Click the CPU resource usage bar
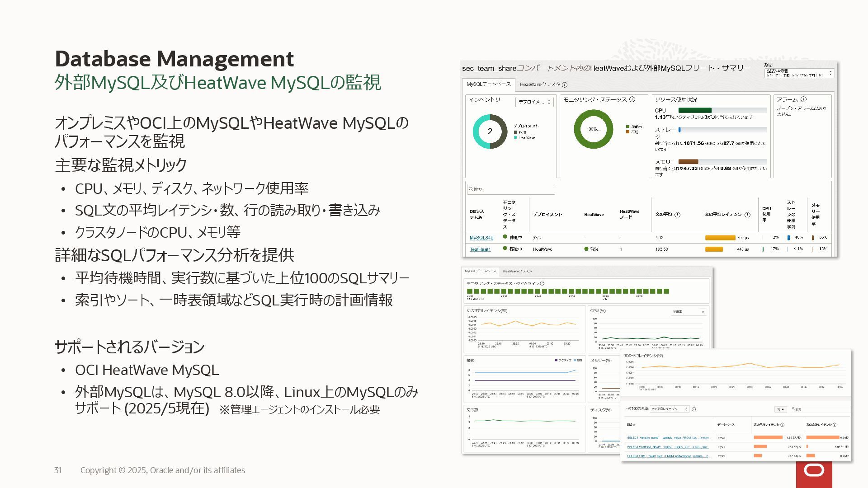 722,110
